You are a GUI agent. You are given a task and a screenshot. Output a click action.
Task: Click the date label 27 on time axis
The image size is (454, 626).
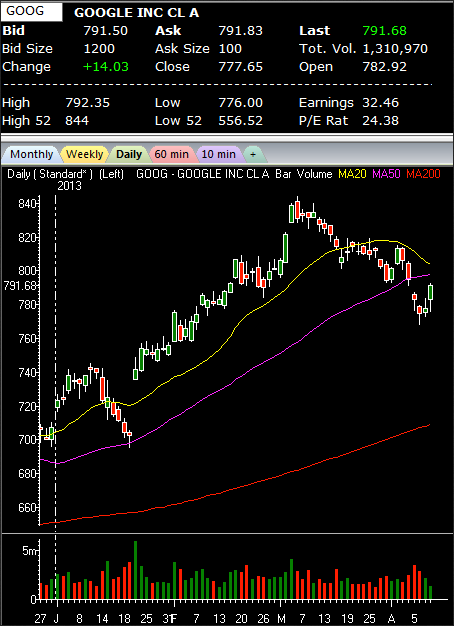(x=40, y=619)
